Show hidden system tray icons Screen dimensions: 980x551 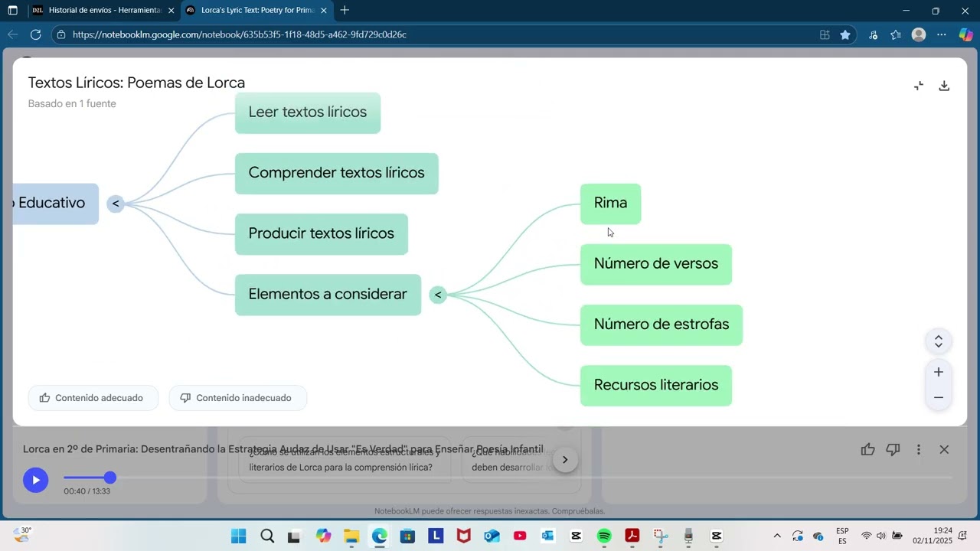click(x=777, y=536)
